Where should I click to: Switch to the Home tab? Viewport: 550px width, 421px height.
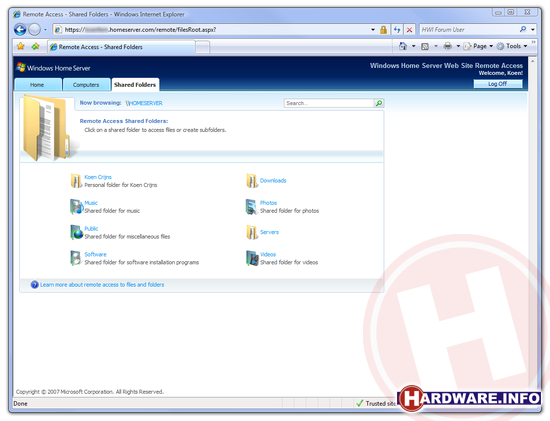click(x=37, y=85)
